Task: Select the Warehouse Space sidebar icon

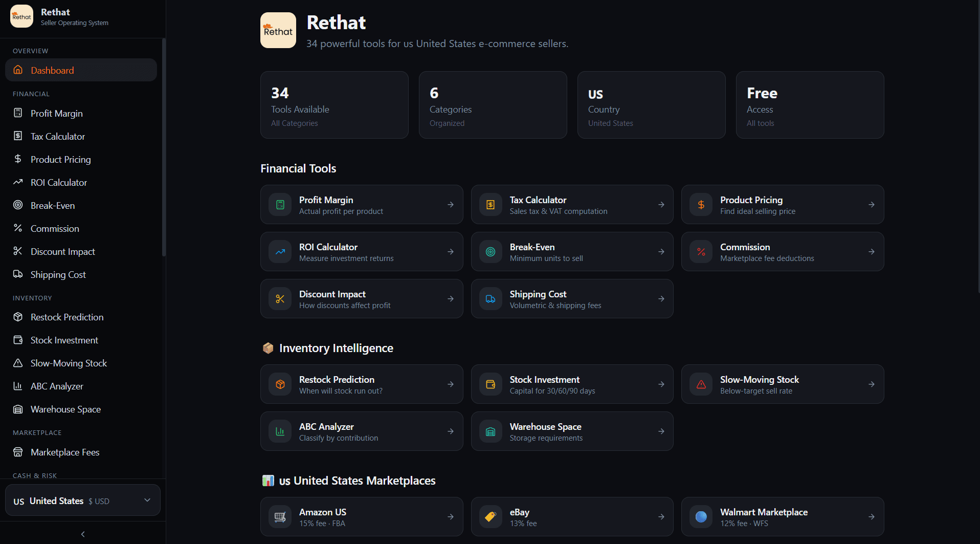Action: point(18,409)
